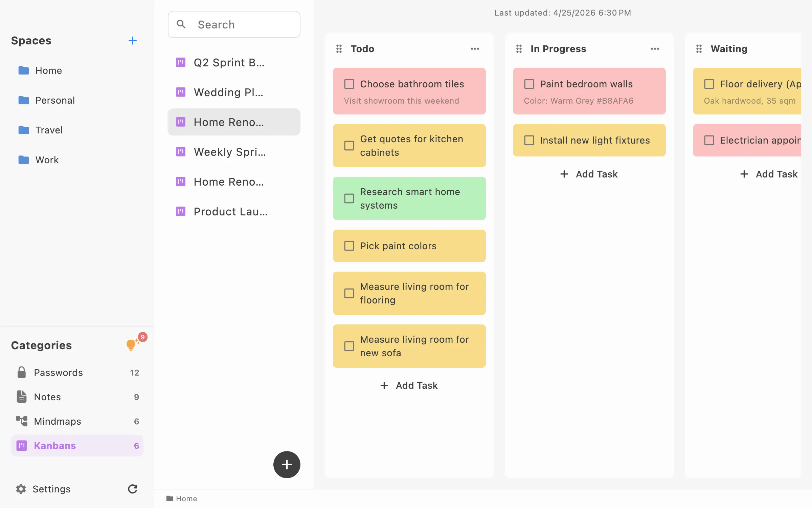812x508 pixels.
Task: Open In Progress column more options menu
Action: point(655,49)
